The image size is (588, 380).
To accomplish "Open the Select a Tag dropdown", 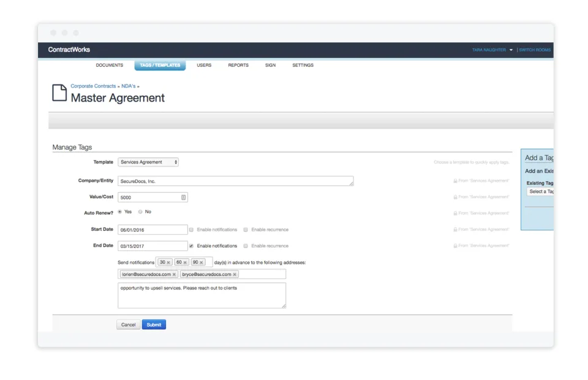I will [540, 192].
